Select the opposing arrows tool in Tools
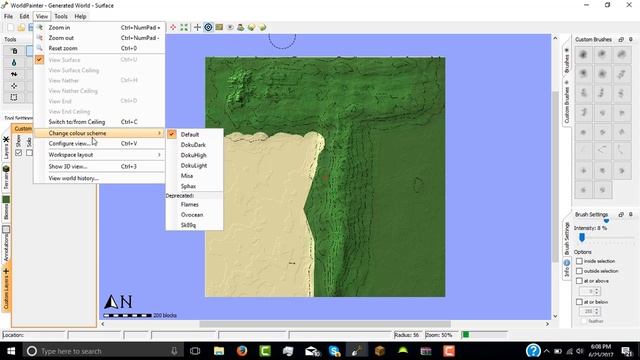The height and width of the screenshot is (360, 640). [x=14, y=74]
